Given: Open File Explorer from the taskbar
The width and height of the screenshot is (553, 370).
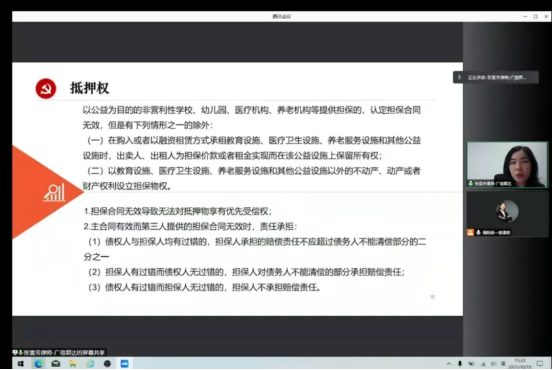Looking at the screenshot, I should point(73,364).
